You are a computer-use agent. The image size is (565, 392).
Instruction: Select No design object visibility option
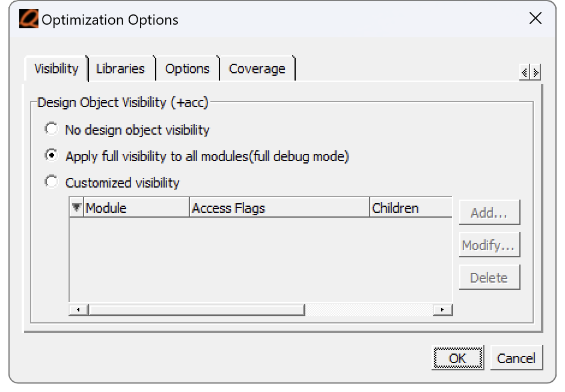tap(51, 129)
